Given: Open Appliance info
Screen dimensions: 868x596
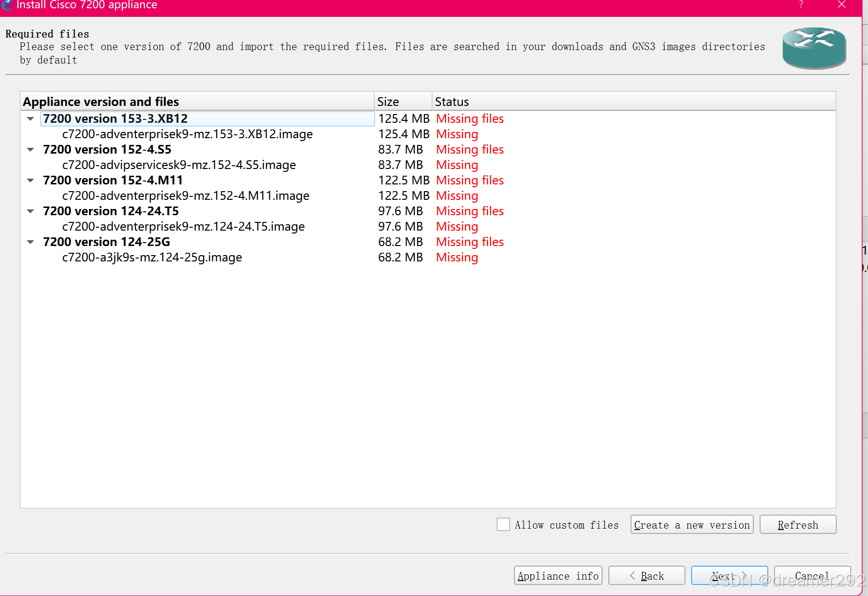Looking at the screenshot, I should pos(558,576).
